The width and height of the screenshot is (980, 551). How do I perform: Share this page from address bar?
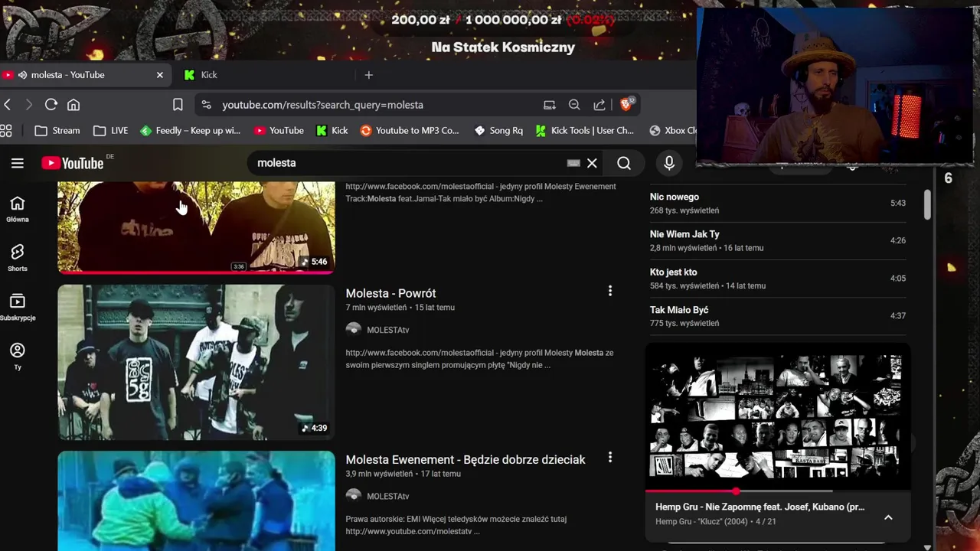(x=599, y=105)
